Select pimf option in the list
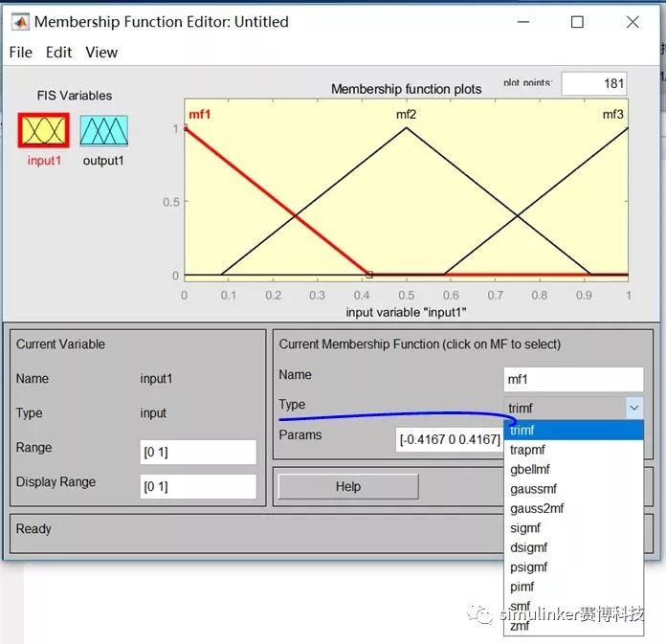 tap(522, 587)
